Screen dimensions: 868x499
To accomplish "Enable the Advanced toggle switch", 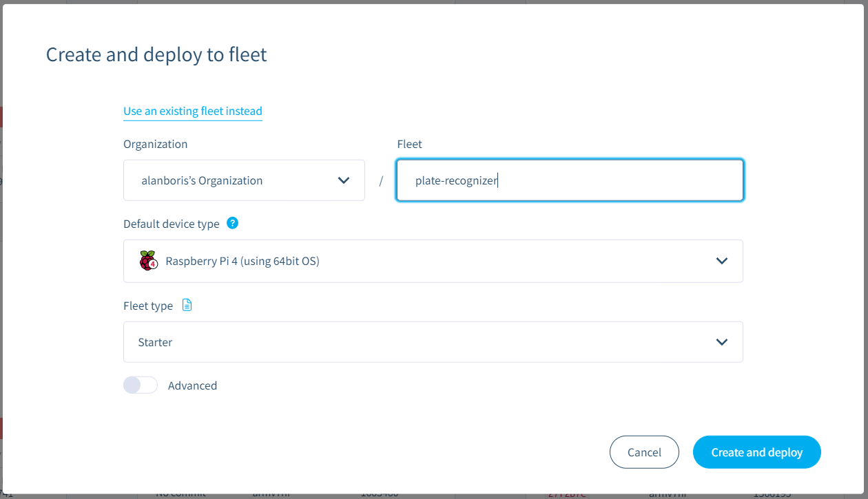I will click(x=140, y=385).
